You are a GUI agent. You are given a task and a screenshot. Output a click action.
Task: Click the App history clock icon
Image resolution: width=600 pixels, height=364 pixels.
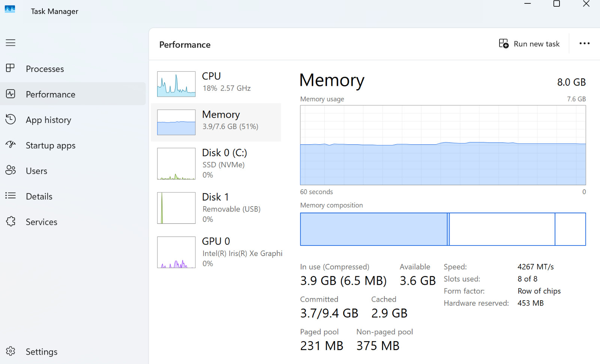pos(10,119)
